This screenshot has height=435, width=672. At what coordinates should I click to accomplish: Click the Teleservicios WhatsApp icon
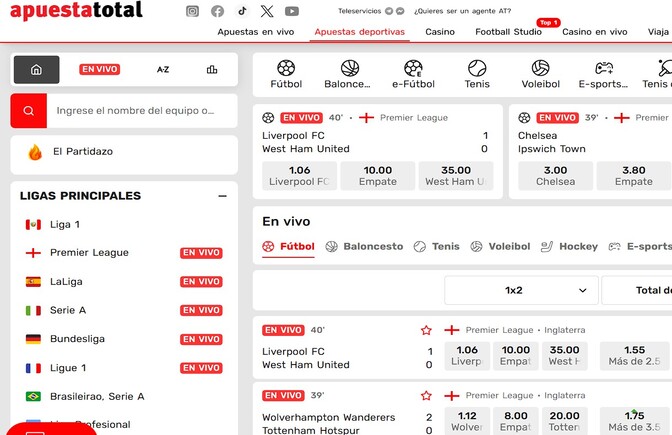click(x=389, y=11)
